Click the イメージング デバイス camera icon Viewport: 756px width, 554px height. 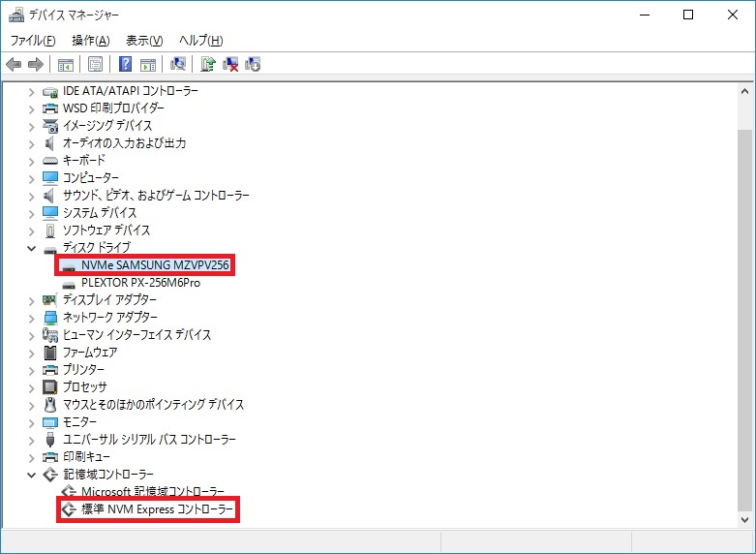click(x=50, y=126)
